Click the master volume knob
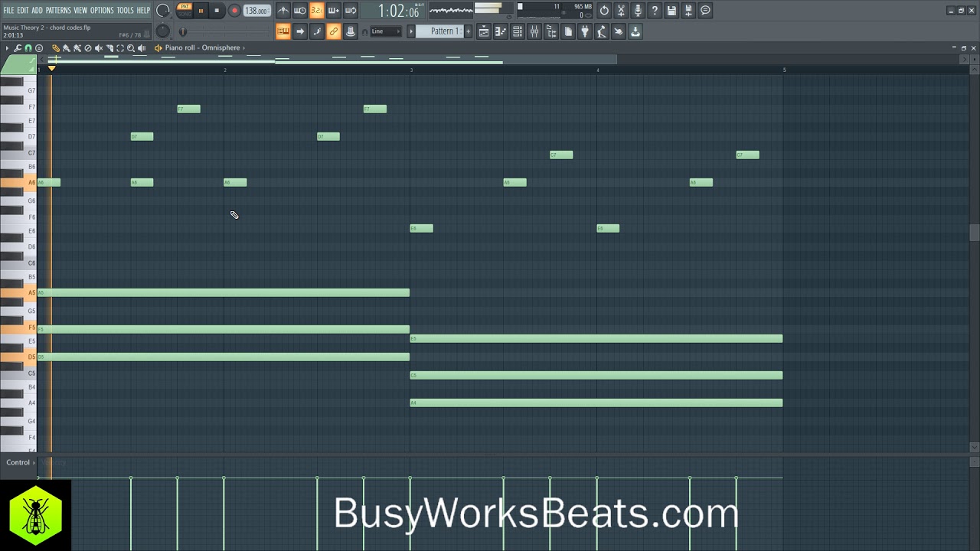 163,11
